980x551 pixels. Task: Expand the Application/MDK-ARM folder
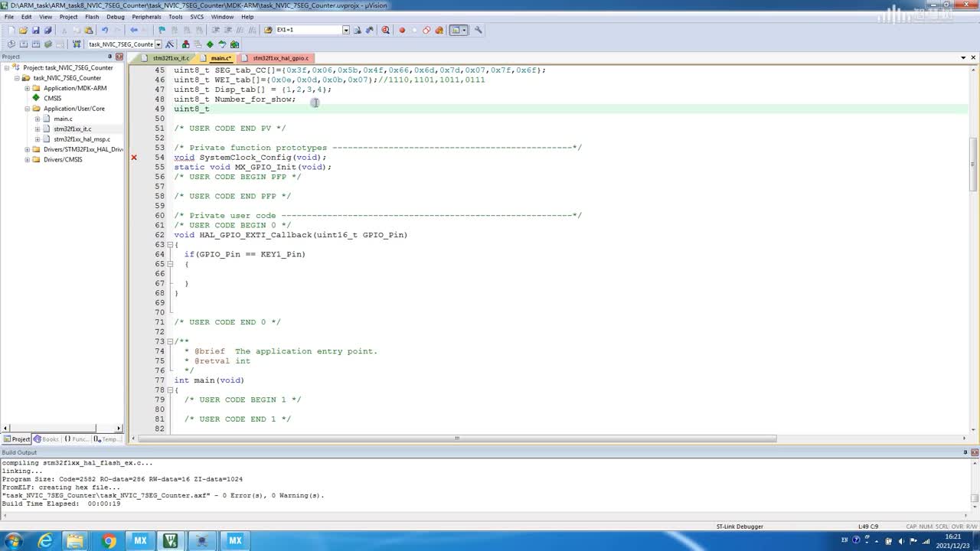tap(27, 88)
